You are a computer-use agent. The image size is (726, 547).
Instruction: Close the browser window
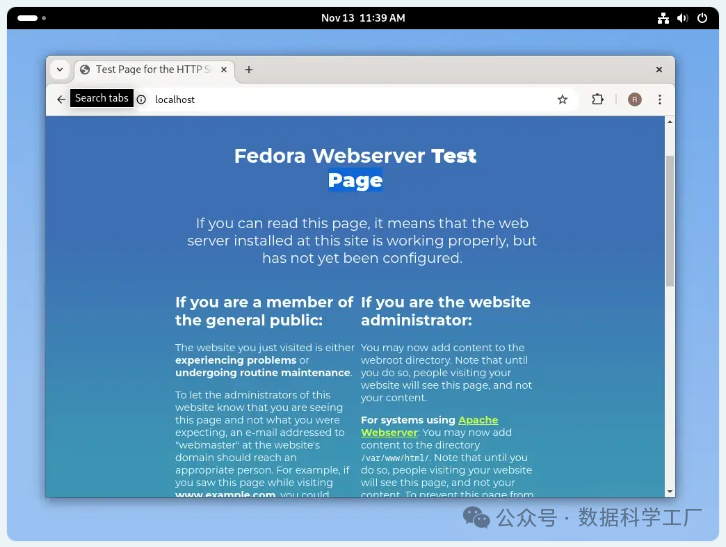pyautogui.click(x=659, y=69)
